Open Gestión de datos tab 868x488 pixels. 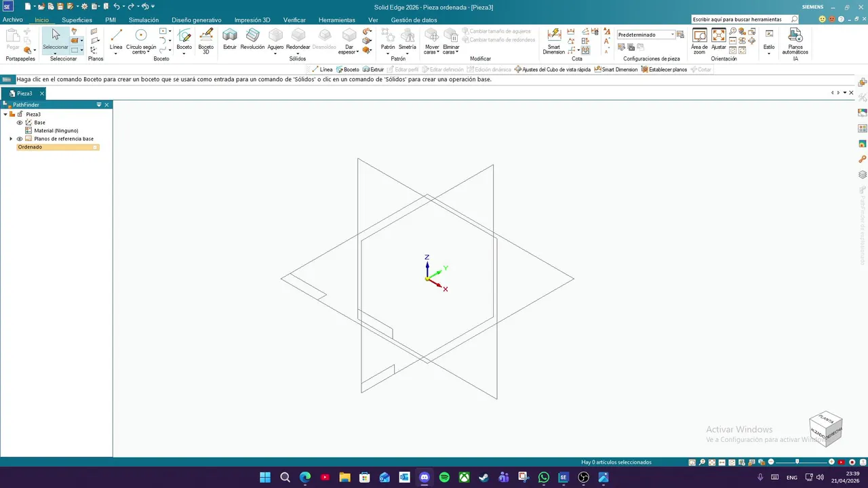pos(414,20)
